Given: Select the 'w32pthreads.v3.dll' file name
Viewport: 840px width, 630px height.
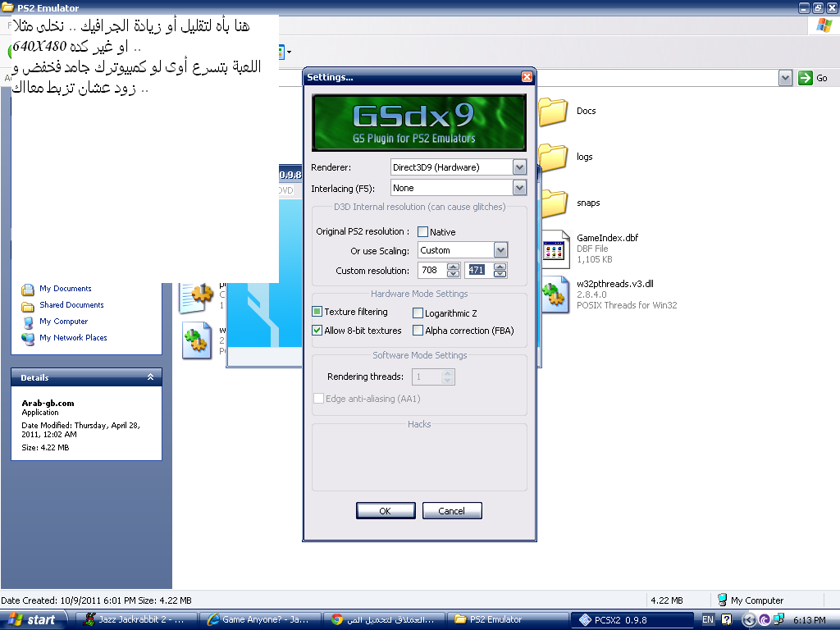Looking at the screenshot, I should click(x=615, y=284).
